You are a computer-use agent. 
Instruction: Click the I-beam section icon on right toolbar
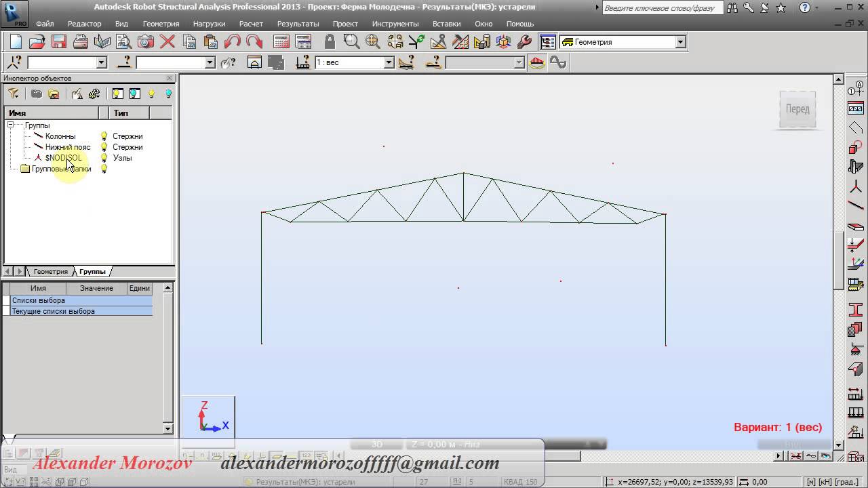coord(855,310)
